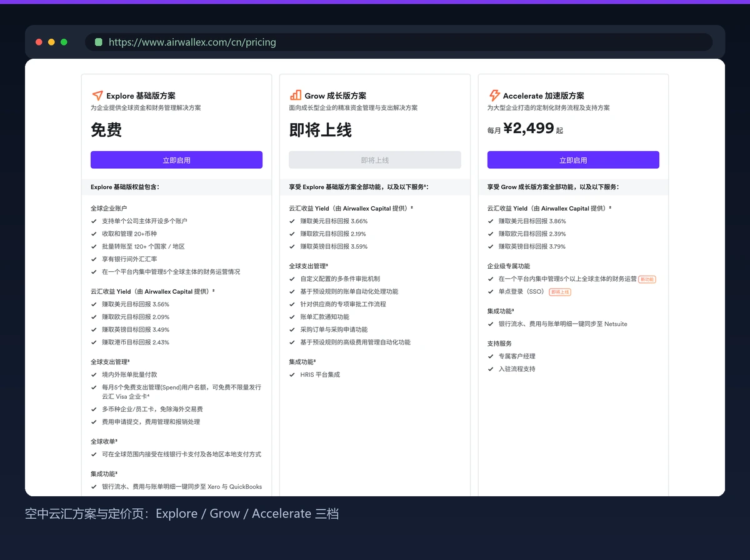Click disabled 即将上线 button in Grow plan
The image size is (750, 560).
tap(375, 160)
